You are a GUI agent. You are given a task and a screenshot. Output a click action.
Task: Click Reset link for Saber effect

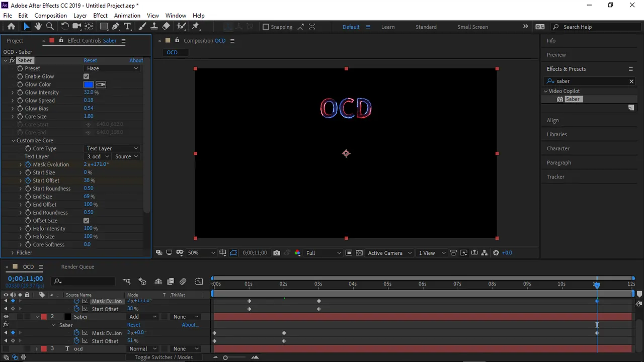(x=90, y=60)
